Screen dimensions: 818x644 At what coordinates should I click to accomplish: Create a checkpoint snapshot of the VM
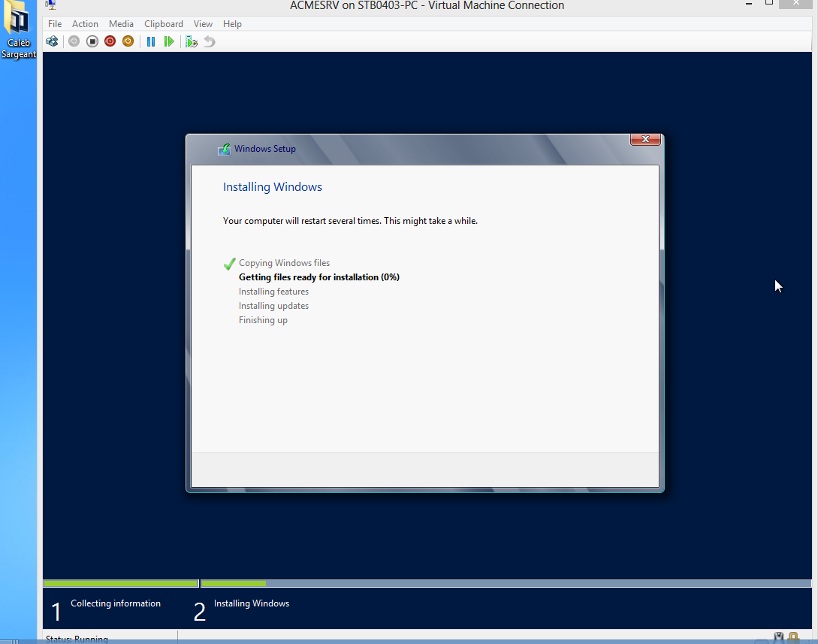192,42
